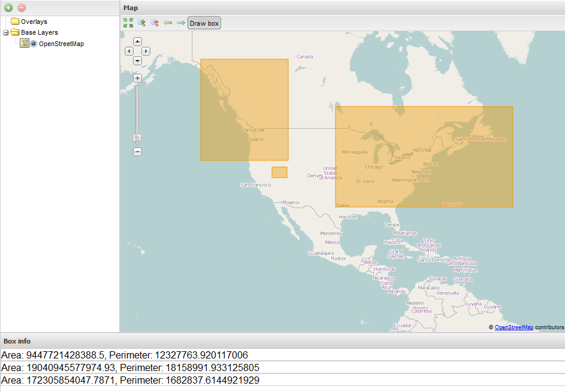Click the zoom to maximum extent icon
This screenshot has width=565, height=392.
click(x=128, y=23)
